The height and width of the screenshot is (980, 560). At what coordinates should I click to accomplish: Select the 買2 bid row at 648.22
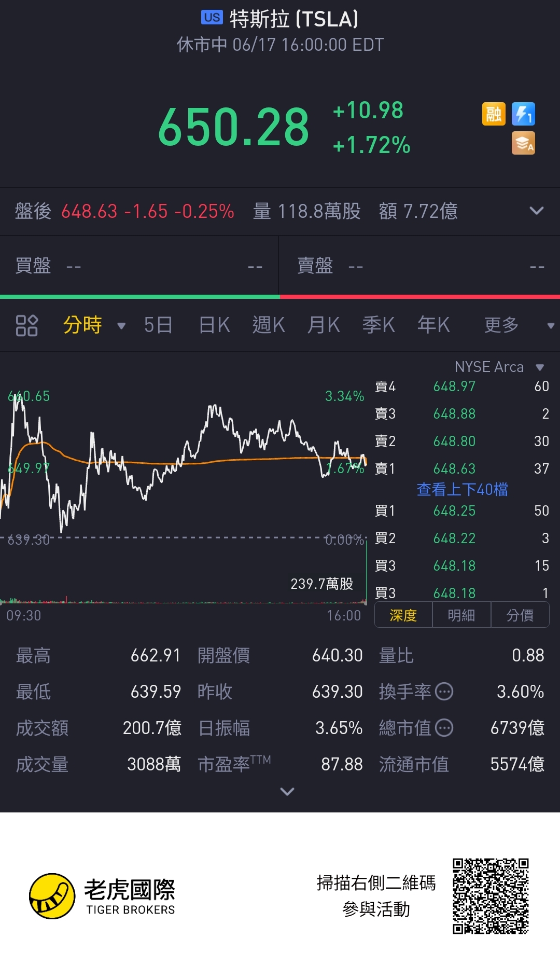pos(461,539)
